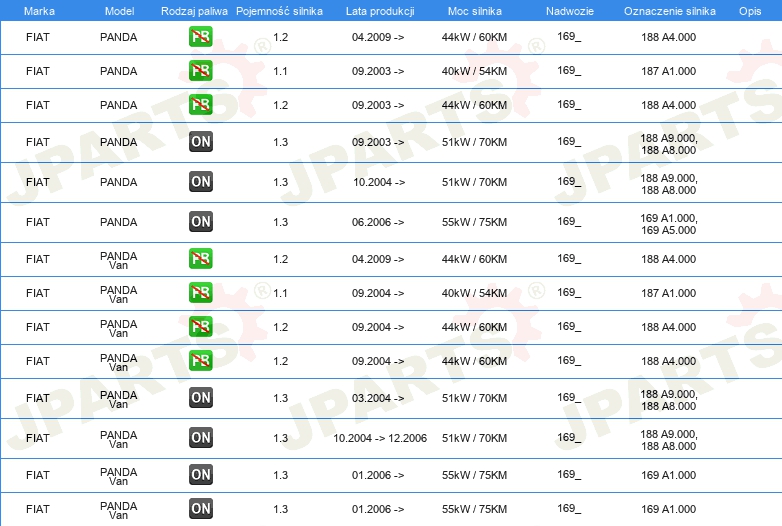Click '188 A9.000, 188 A8.000' in the PANDA Van 03.2004 row
This screenshot has width=782, height=526.
[x=669, y=400]
